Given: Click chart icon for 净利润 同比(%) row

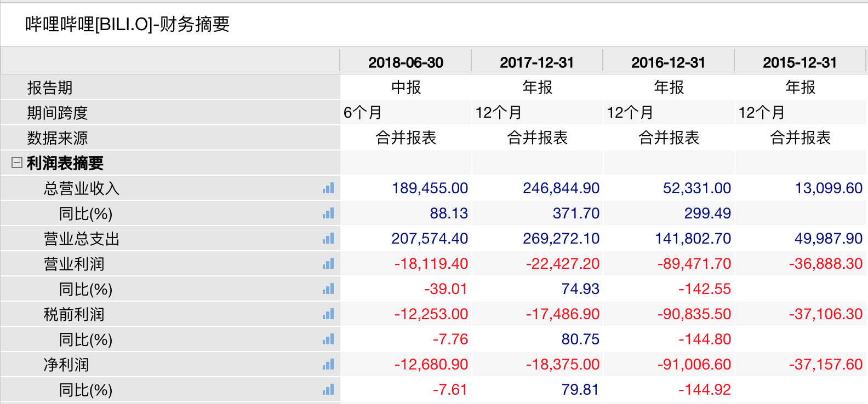Looking at the screenshot, I should tap(328, 390).
